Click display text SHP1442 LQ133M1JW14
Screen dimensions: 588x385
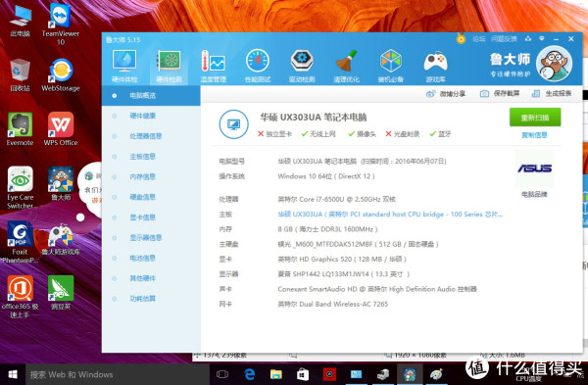pos(344,274)
